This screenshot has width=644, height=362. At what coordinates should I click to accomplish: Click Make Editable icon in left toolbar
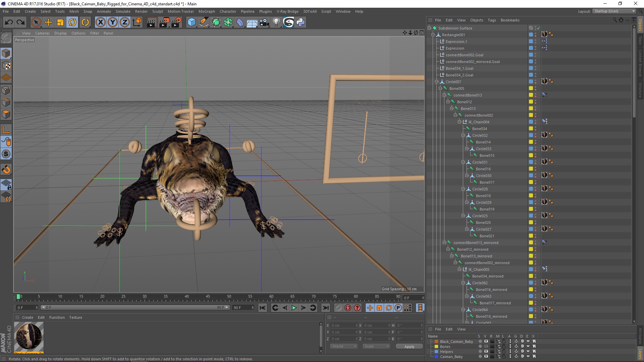click(x=6, y=38)
